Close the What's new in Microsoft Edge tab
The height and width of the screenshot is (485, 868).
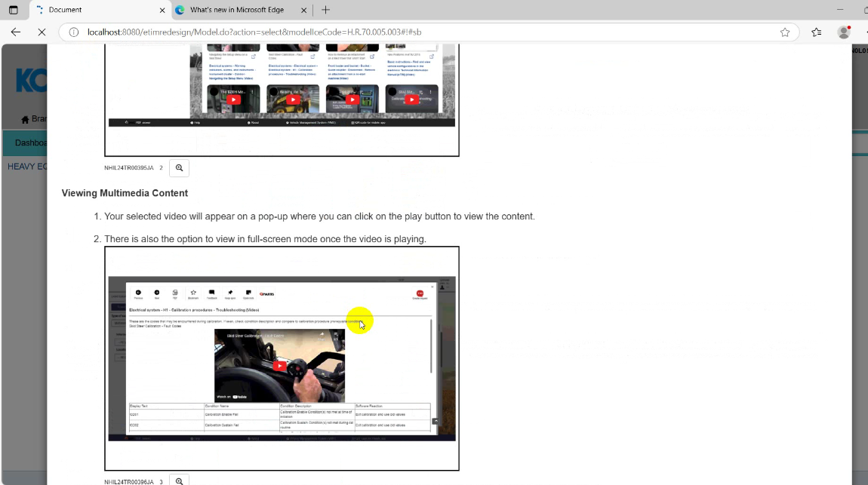[x=304, y=10]
